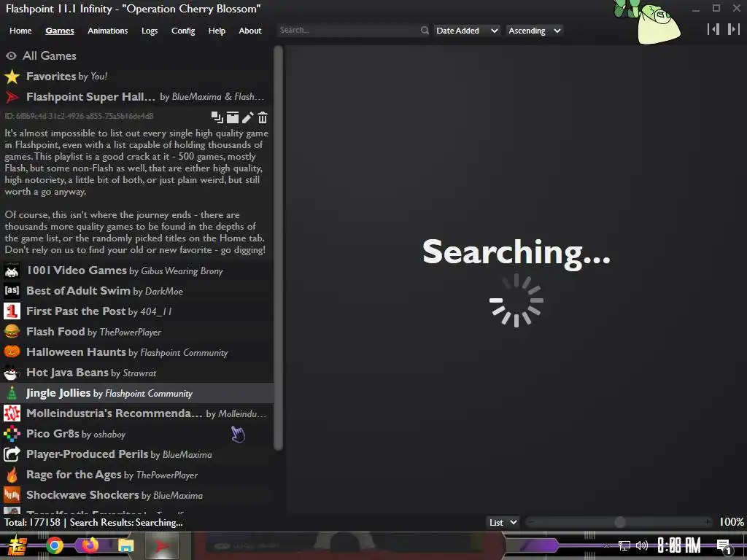Edit playlist with the pencil icon

pos(248,117)
